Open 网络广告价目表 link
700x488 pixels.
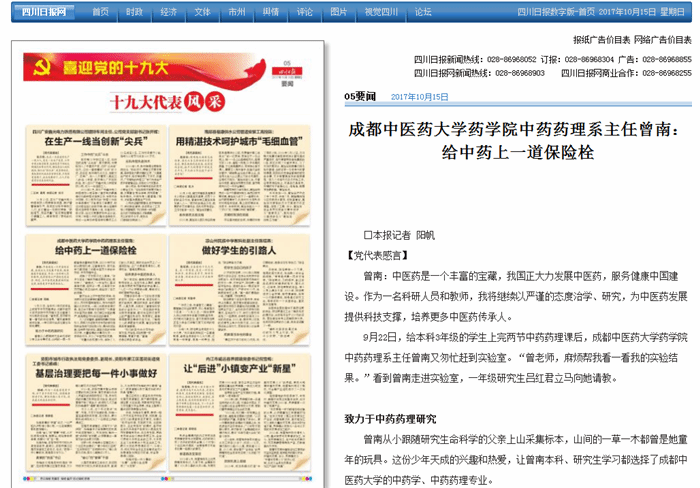[x=663, y=40]
